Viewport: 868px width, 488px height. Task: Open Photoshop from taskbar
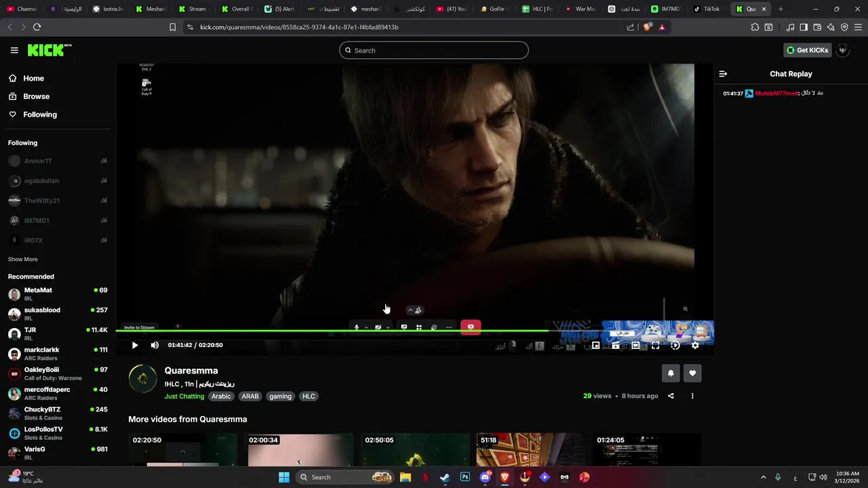click(x=465, y=477)
